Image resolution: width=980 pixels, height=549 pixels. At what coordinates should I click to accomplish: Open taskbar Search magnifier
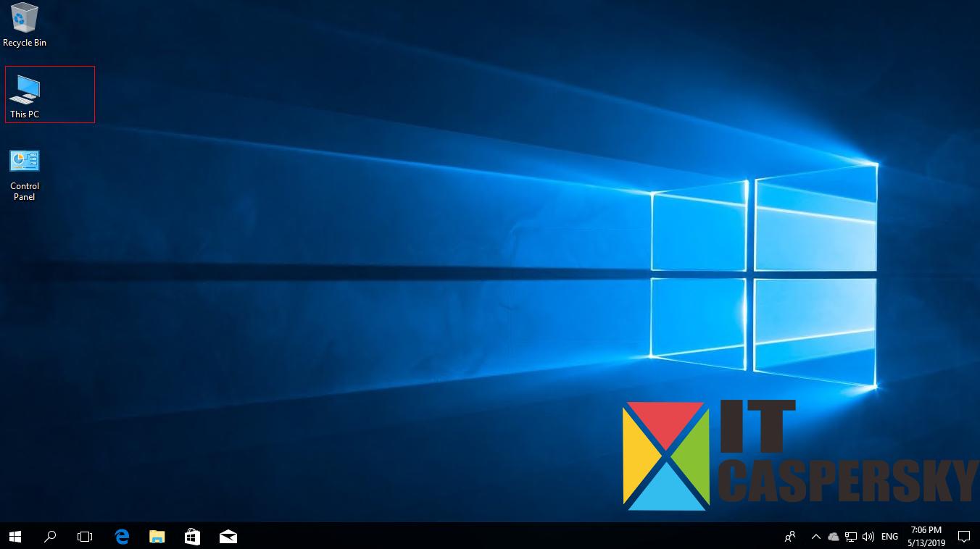50,537
